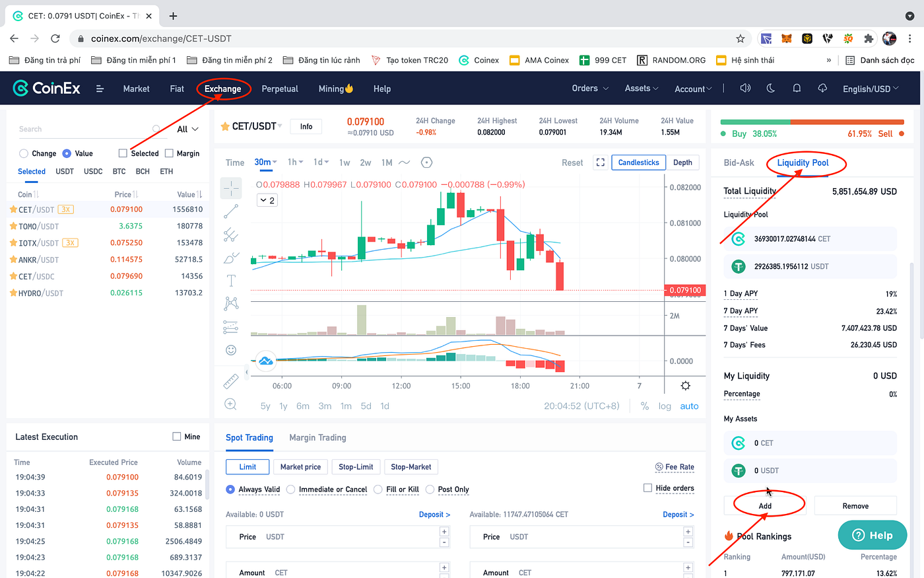This screenshot has width=924, height=578.
Task: Select Fill or Kill option
Action: coord(378,489)
